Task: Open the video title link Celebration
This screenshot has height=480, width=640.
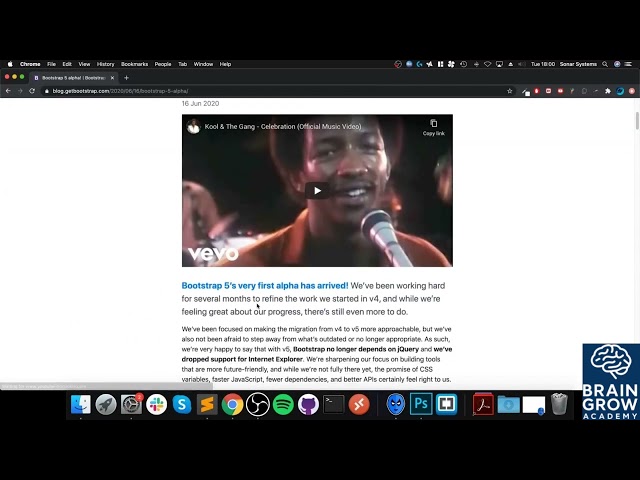Action: point(283,127)
